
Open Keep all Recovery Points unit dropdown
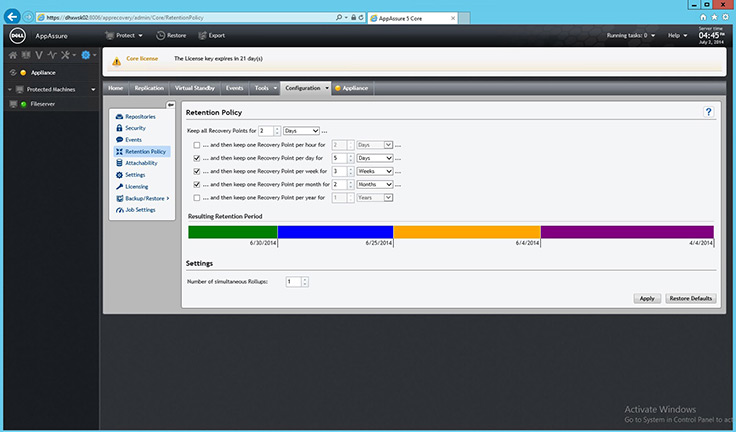[301, 131]
